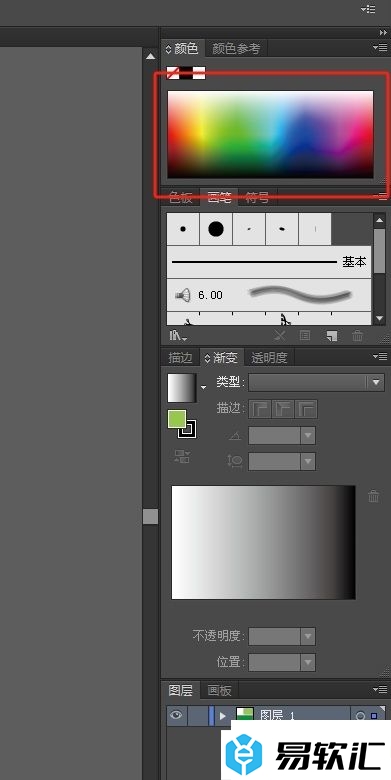Expand 图层 1 with the disclosure triangle
The width and height of the screenshot is (391, 780).
pos(222,716)
